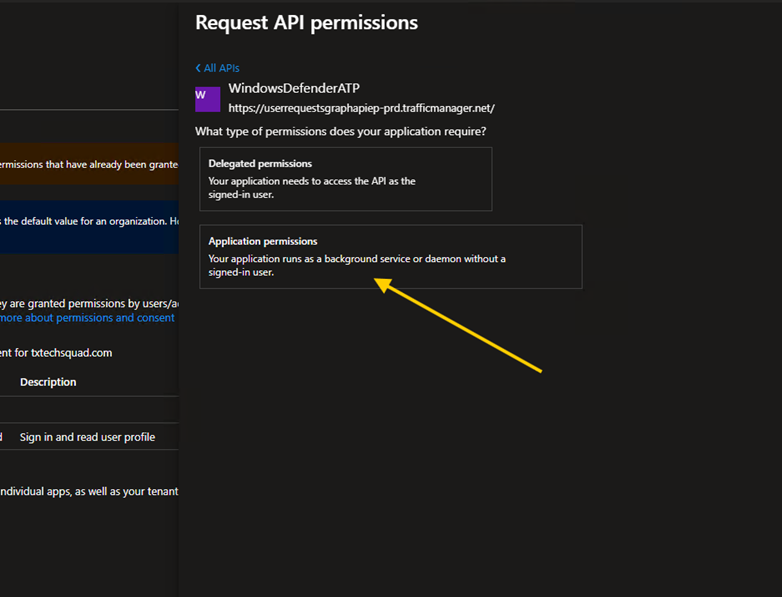Viewport: 782px width, 597px height.
Task: Open the more about permissions and consent link
Action: pyautogui.click(x=87, y=318)
